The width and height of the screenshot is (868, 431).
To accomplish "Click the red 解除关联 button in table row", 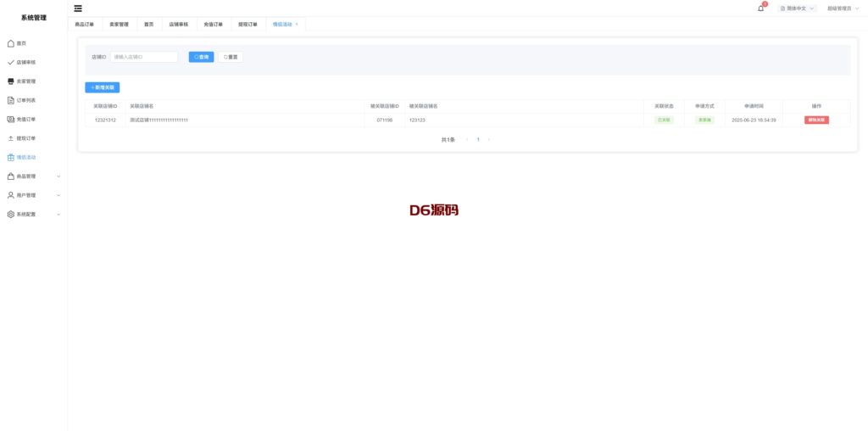I will click(x=816, y=120).
